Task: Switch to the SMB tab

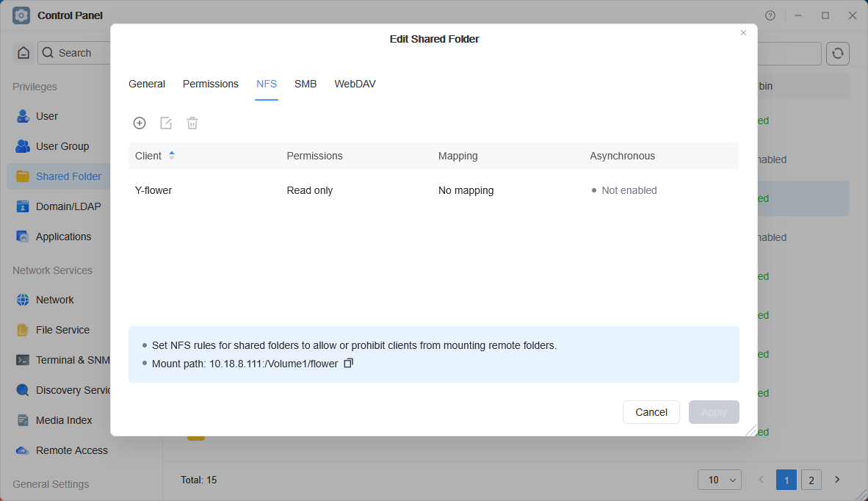Action: click(305, 84)
